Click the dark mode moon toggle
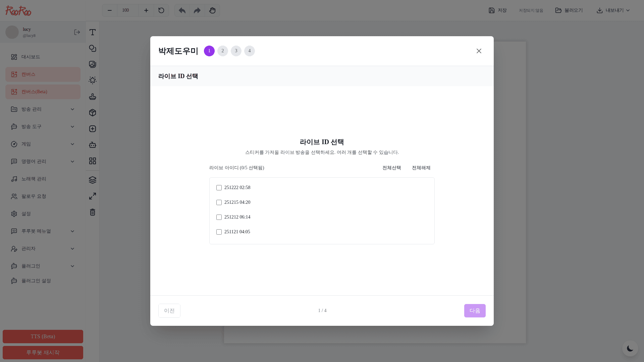 [630, 349]
